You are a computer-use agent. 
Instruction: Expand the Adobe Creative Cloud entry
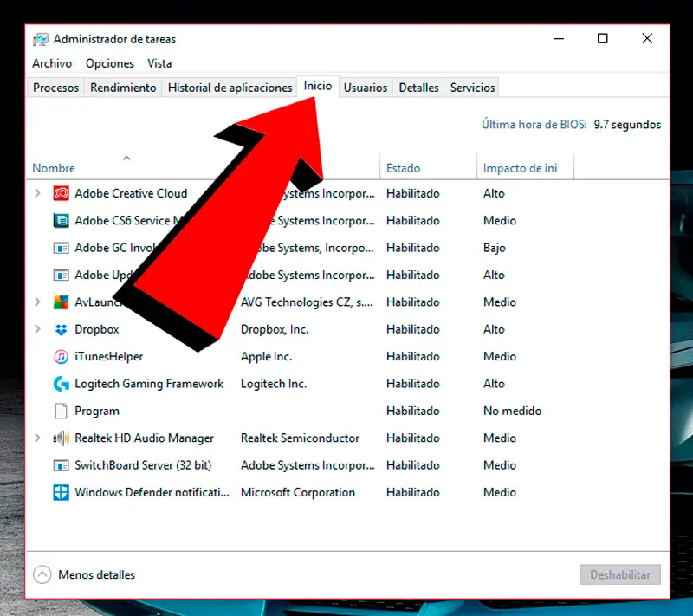coord(37,193)
